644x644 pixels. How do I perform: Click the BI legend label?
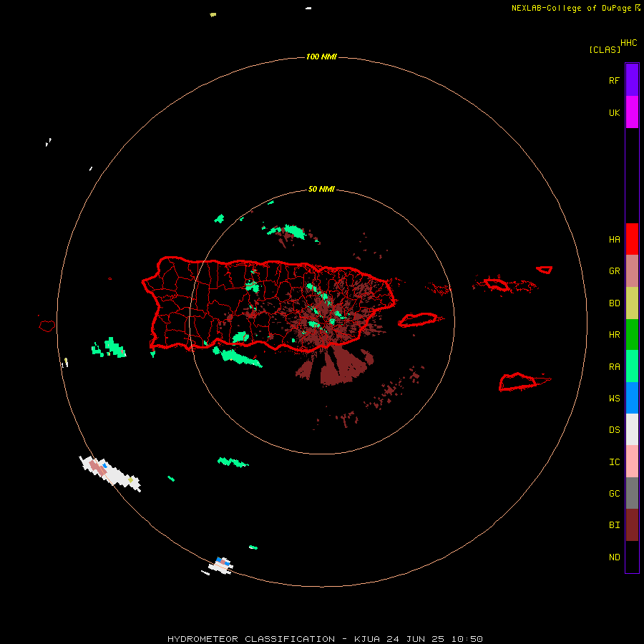[614, 525]
